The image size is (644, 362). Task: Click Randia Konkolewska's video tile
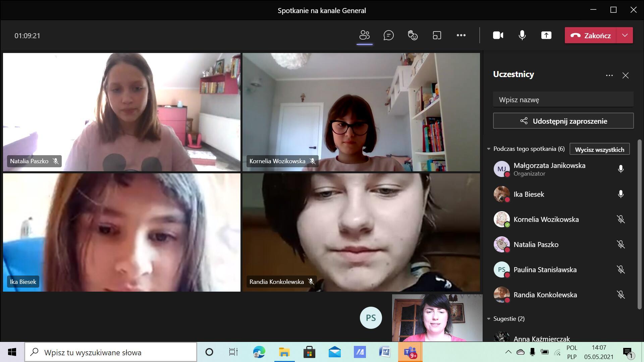pyautogui.click(x=361, y=232)
